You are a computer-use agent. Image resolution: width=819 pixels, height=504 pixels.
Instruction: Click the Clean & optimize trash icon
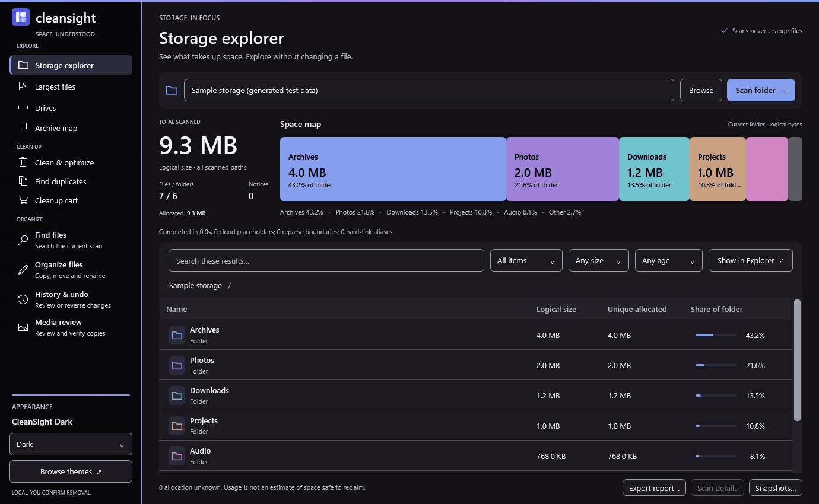23,162
